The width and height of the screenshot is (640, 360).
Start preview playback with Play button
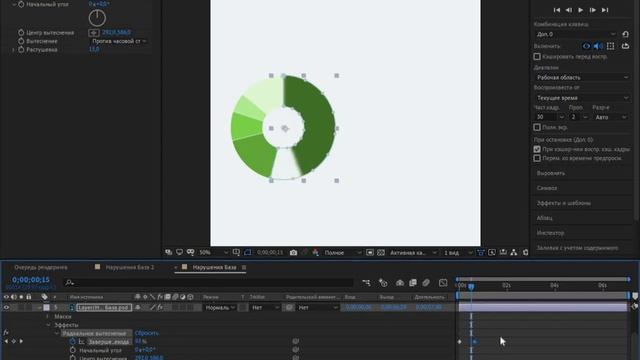[x=580, y=10]
